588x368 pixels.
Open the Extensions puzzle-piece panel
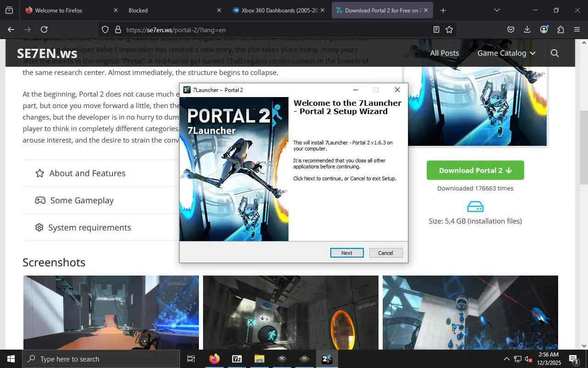tap(560, 29)
